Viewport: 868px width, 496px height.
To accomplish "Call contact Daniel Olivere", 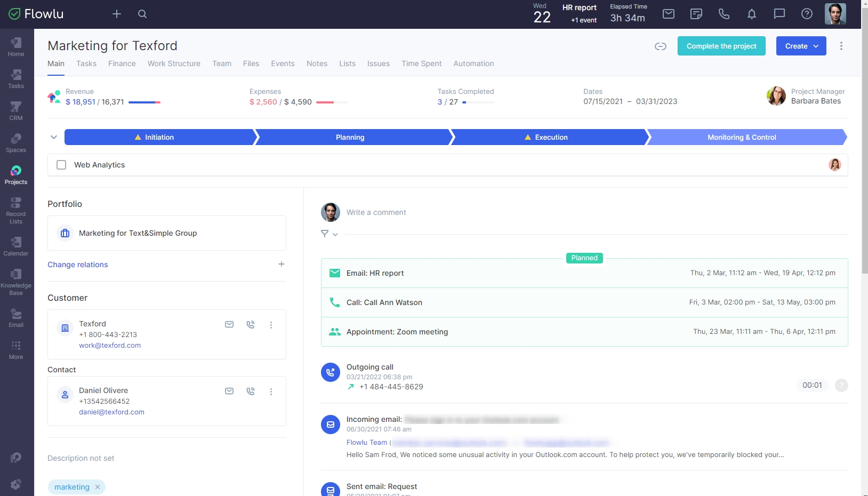I will (251, 391).
